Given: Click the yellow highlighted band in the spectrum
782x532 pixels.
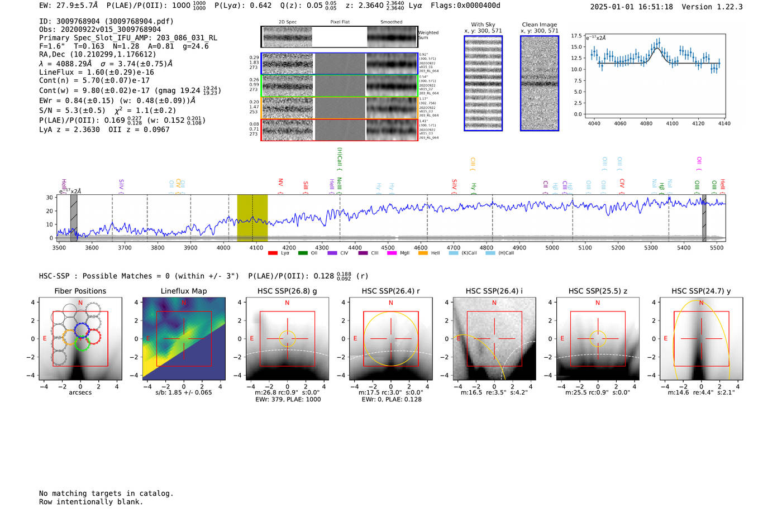Looking at the screenshot, I should point(252,218).
